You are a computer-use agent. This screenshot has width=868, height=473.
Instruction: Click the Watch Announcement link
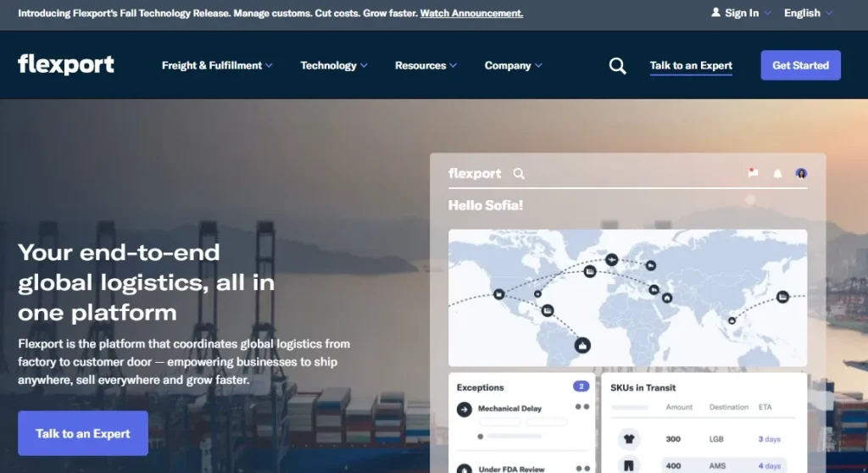pos(471,14)
